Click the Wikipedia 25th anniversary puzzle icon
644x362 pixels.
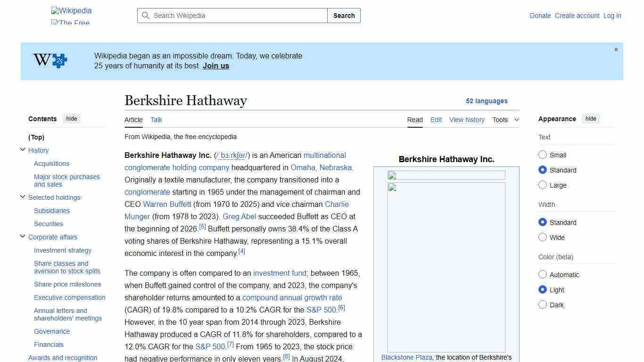click(50, 60)
